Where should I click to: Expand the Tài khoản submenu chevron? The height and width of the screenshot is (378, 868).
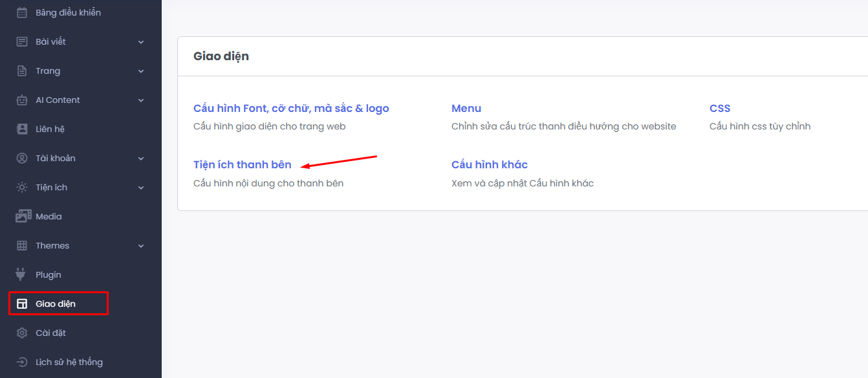point(141,159)
